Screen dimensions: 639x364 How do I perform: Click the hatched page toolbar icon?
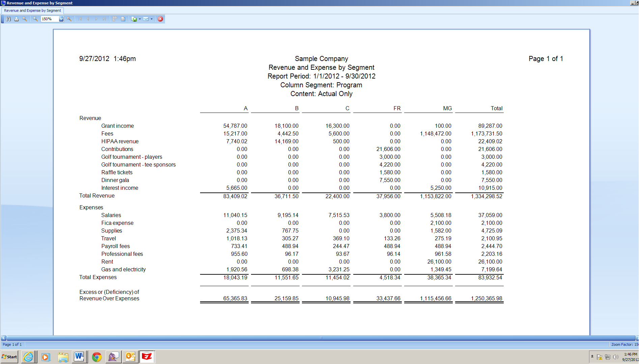[123, 19]
